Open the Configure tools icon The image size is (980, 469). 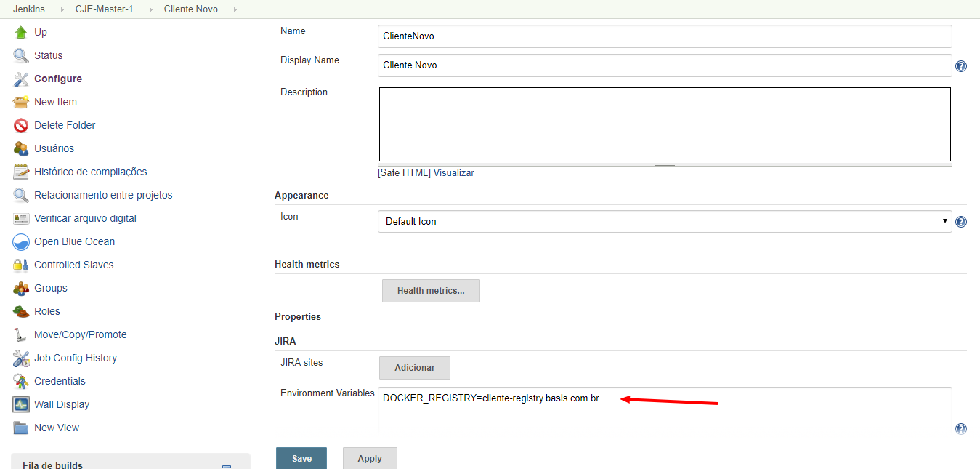pos(20,79)
